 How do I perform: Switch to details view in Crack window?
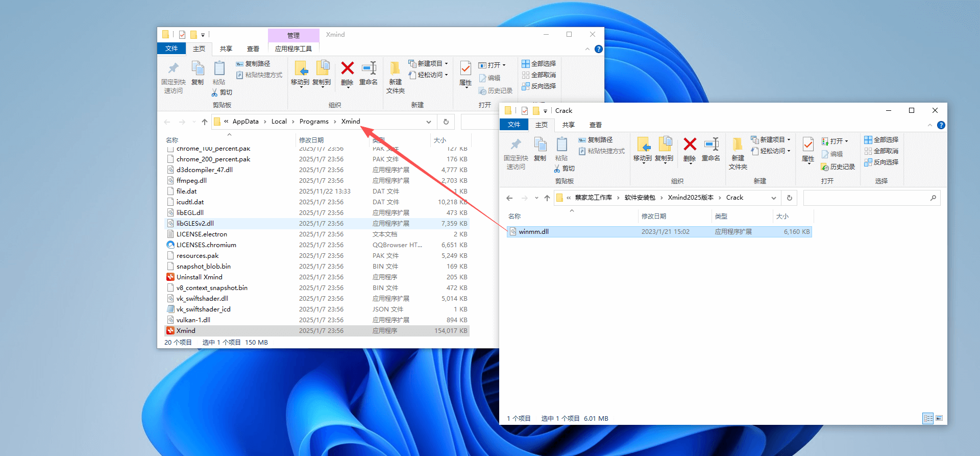pos(928,419)
